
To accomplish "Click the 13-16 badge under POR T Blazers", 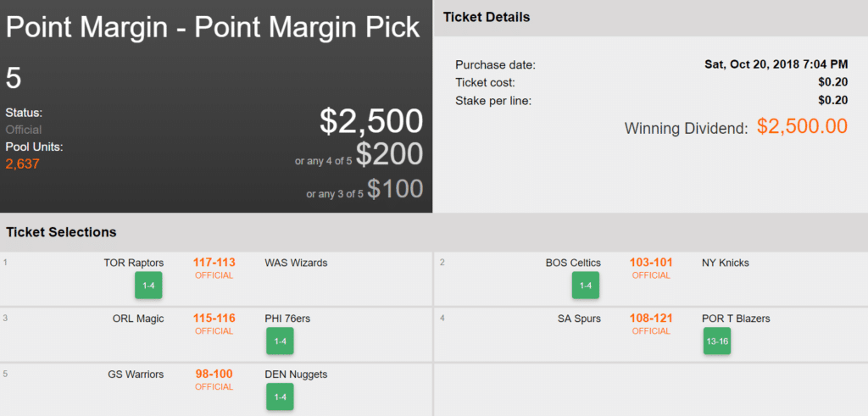I will pos(716,341).
